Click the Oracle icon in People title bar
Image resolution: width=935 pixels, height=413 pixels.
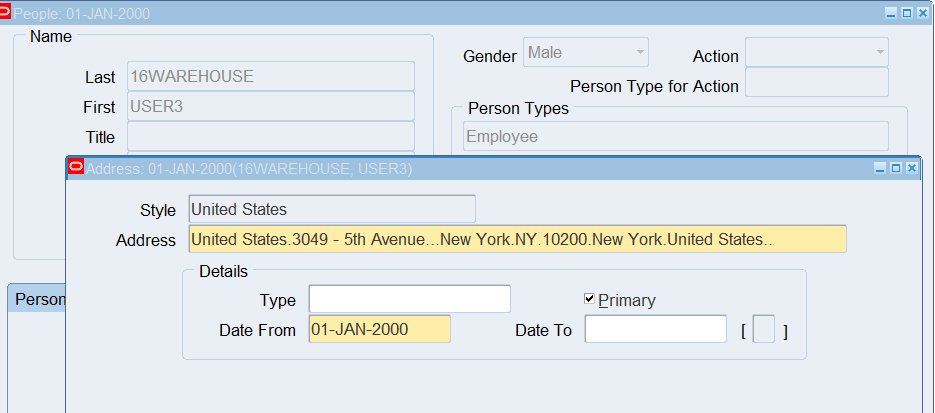tap(6, 13)
